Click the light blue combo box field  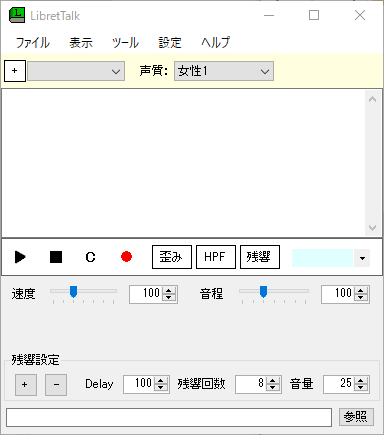pyautogui.click(x=322, y=258)
